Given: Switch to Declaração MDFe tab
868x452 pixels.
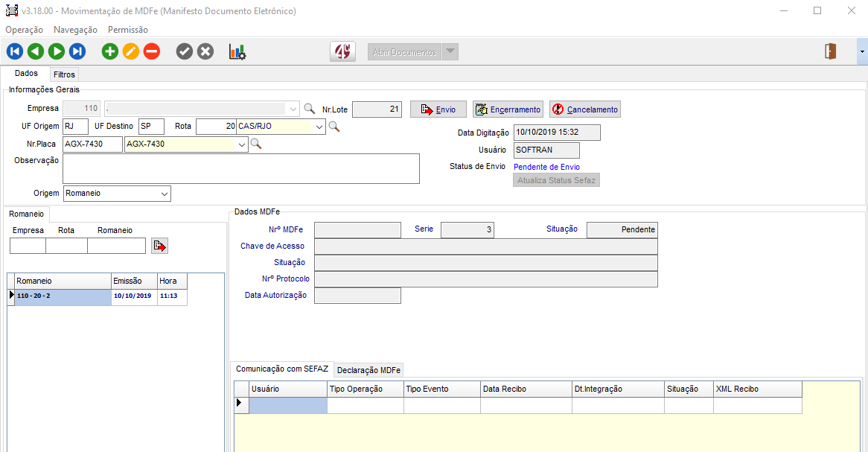Looking at the screenshot, I should pyautogui.click(x=369, y=370).
